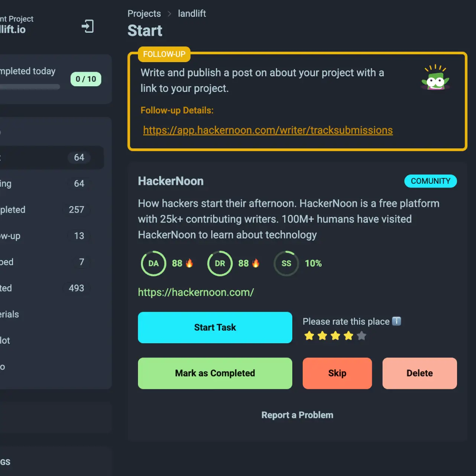Click the Start Task button
The height and width of the screenshot is (476, 476).
click(215, 328)
